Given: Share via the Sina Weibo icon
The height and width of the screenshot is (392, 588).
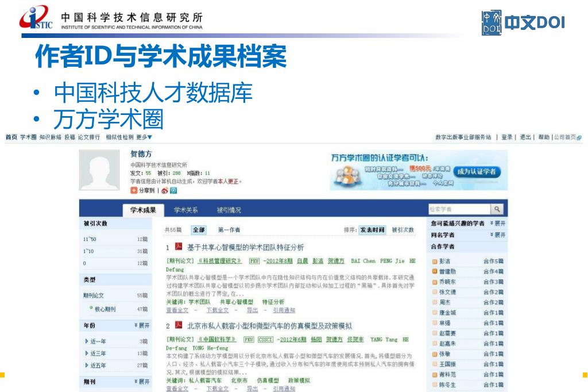Looking at the screenshot, I should pos(165,191).
